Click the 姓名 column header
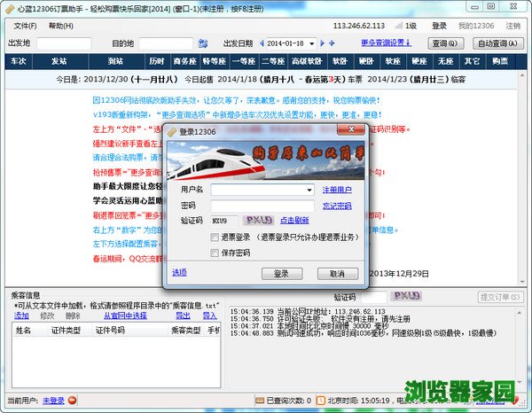Viewport: 532px width, 413px height. tap(30, 331)
